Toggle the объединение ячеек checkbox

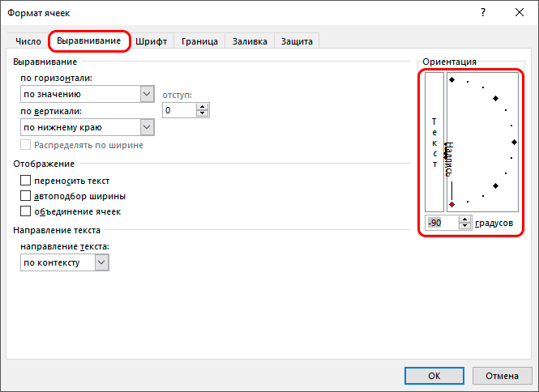click(x=25, y=211)
